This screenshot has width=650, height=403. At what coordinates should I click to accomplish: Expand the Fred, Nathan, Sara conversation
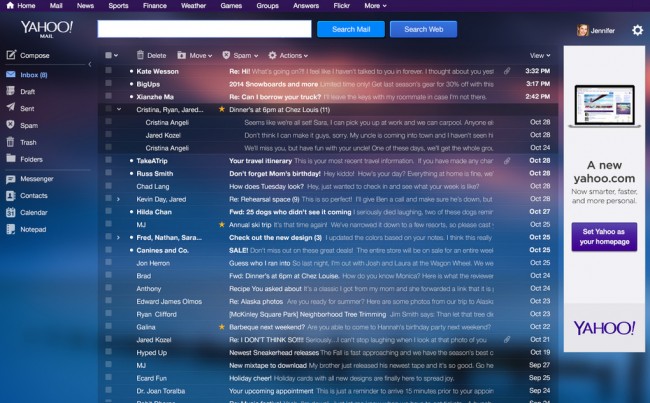119,238
